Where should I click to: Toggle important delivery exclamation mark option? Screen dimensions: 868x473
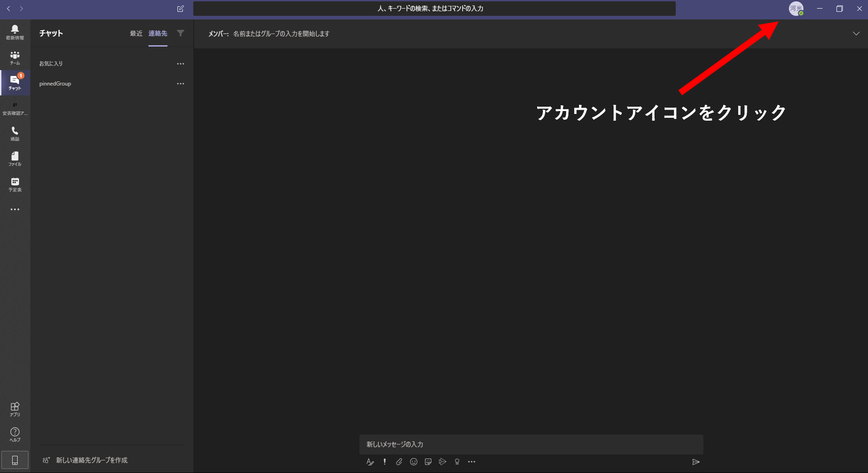pos(385,461)
